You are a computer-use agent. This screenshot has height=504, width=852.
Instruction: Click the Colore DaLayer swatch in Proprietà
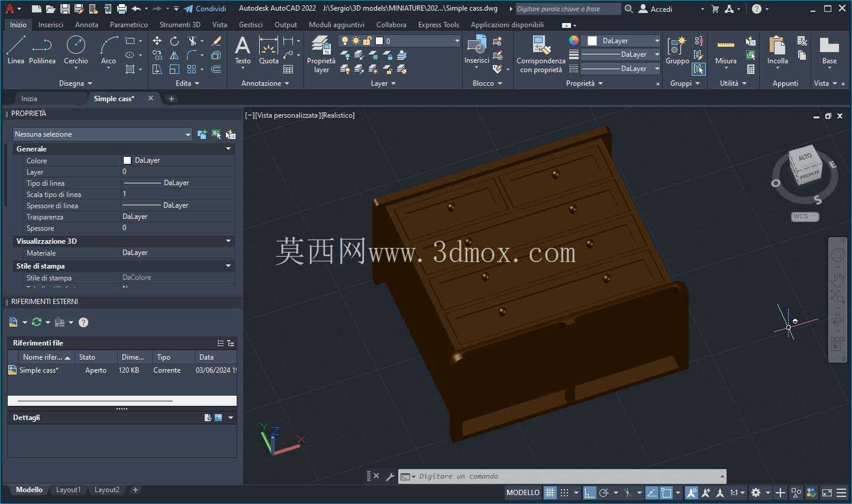127,160
